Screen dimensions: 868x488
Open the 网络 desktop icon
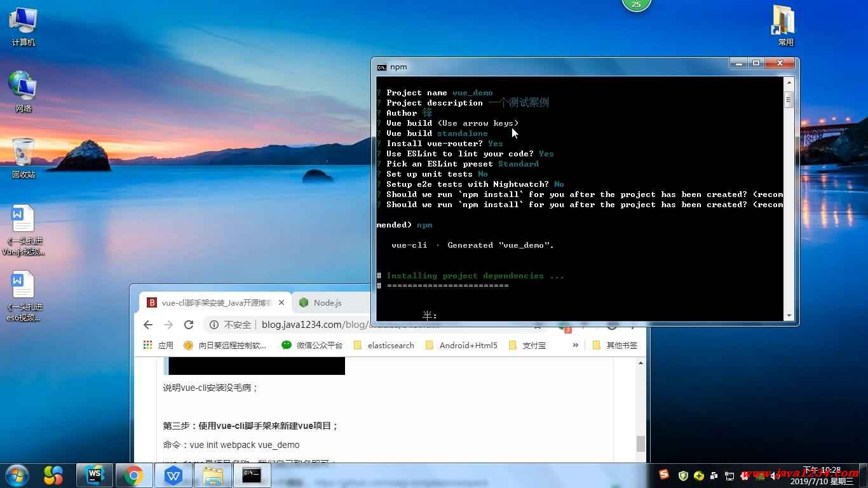point(23,92)
